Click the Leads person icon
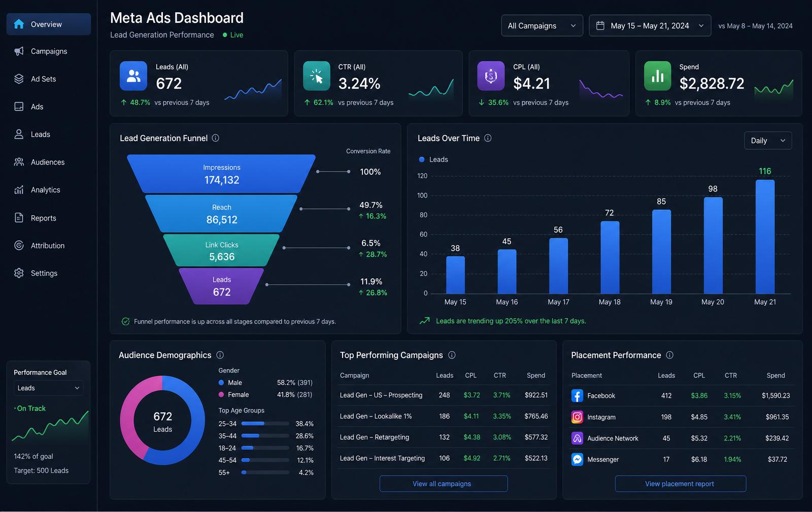The width and height of the screenshot is (812, 512). tap(19, 134)
